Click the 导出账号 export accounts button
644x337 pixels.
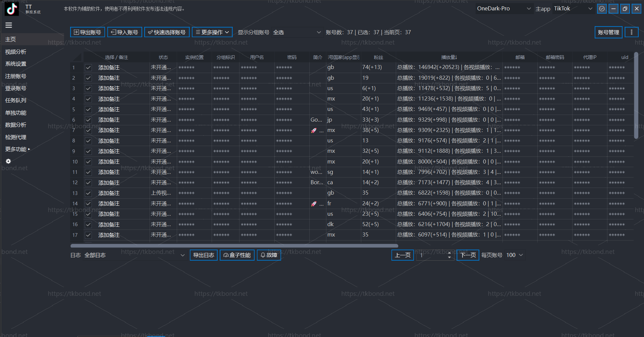coord(88,32)
